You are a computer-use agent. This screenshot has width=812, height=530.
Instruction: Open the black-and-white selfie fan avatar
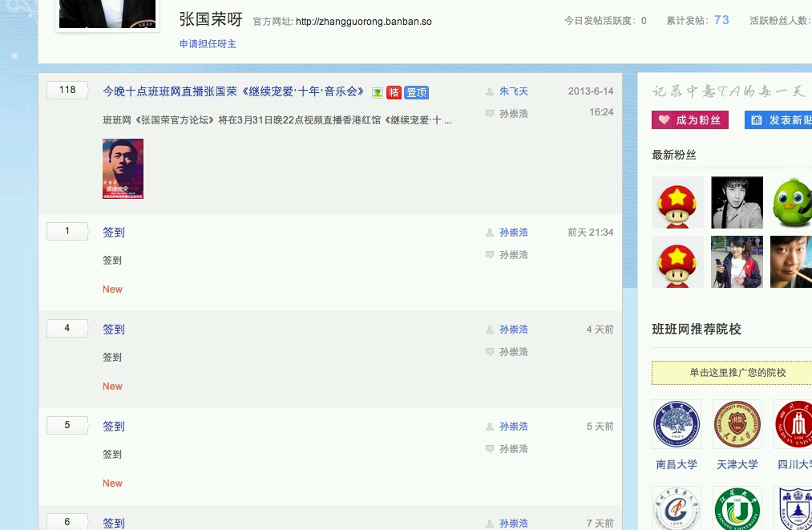[737, 203]
